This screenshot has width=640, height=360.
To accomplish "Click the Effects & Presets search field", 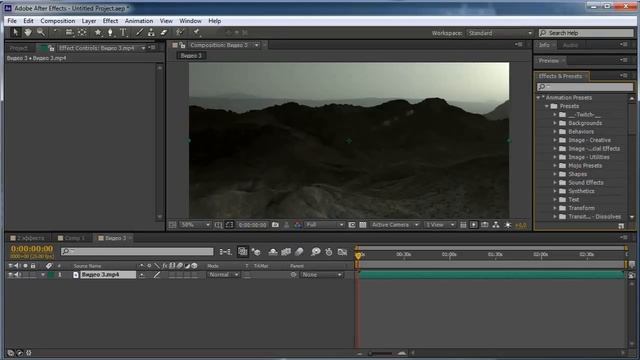I will [585, 87].
